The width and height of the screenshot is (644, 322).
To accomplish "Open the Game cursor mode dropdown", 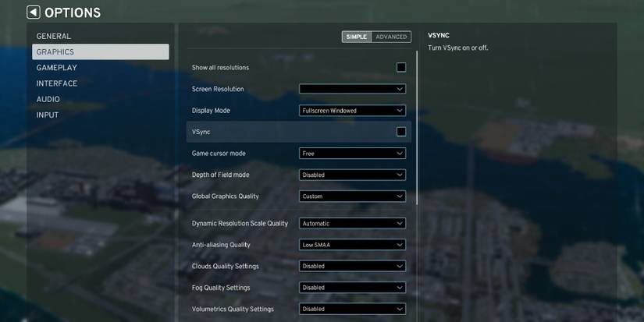I will [x=352, y=154].
